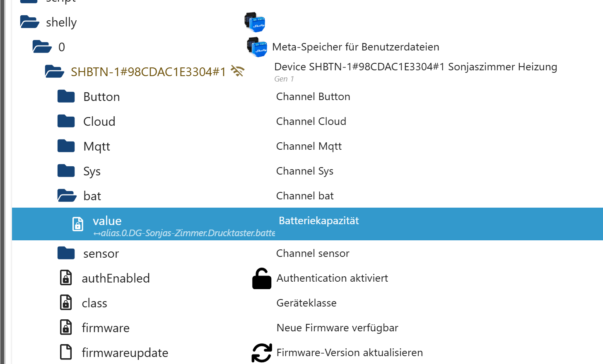Click the Shelly icon beside Meta-Speicher text
The image size is (603, 364).
click(x=257, y=47)
